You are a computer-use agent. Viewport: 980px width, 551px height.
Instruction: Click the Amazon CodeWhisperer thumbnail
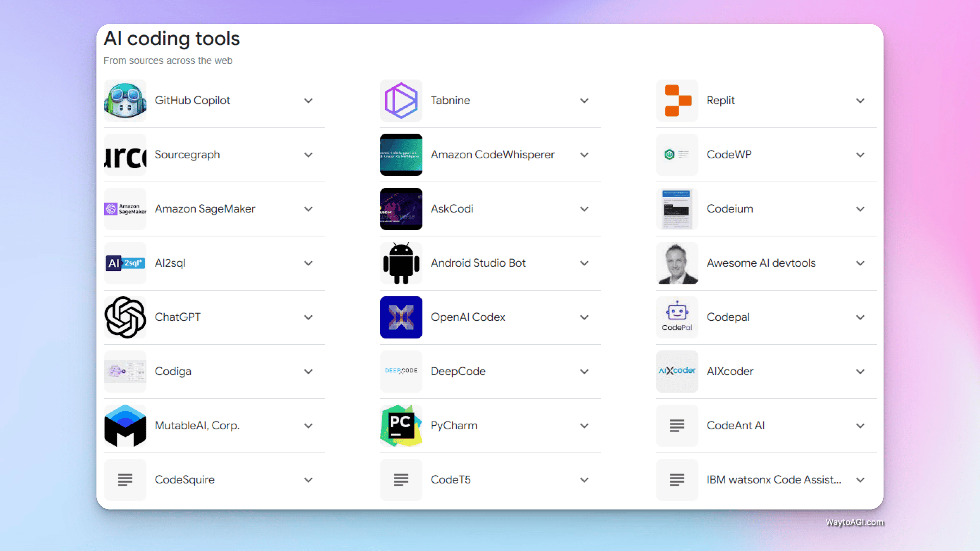click(401, 155)
